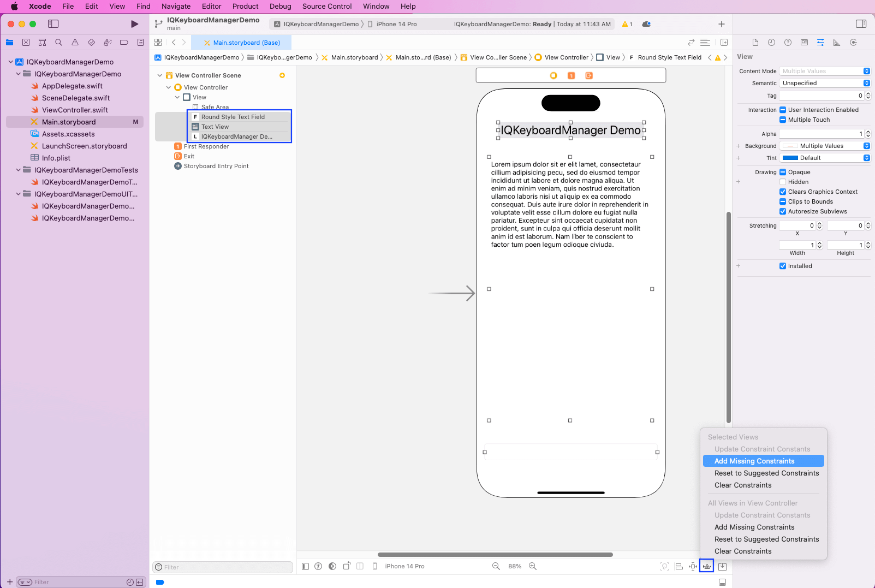
Task: Uncheck the Installed checkbox
Action: click(783, 266)
